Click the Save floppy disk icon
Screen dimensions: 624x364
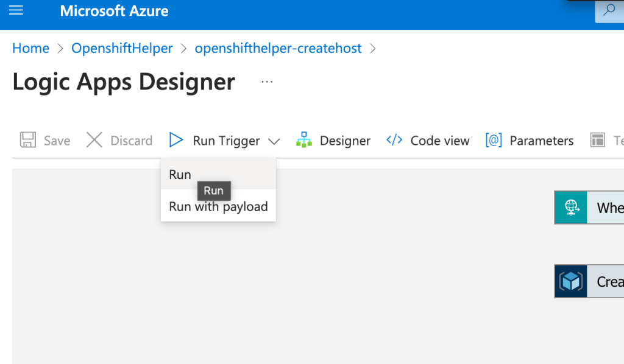pyautogui.click(x=28, y=140)
